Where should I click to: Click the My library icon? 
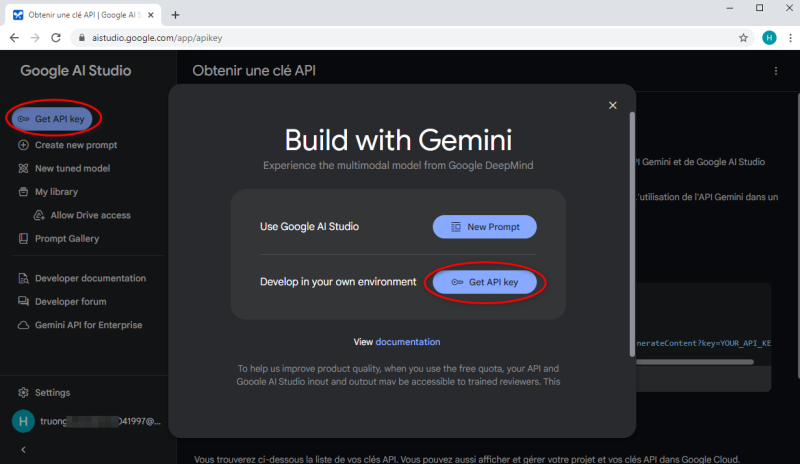click(x=23, y=192)
